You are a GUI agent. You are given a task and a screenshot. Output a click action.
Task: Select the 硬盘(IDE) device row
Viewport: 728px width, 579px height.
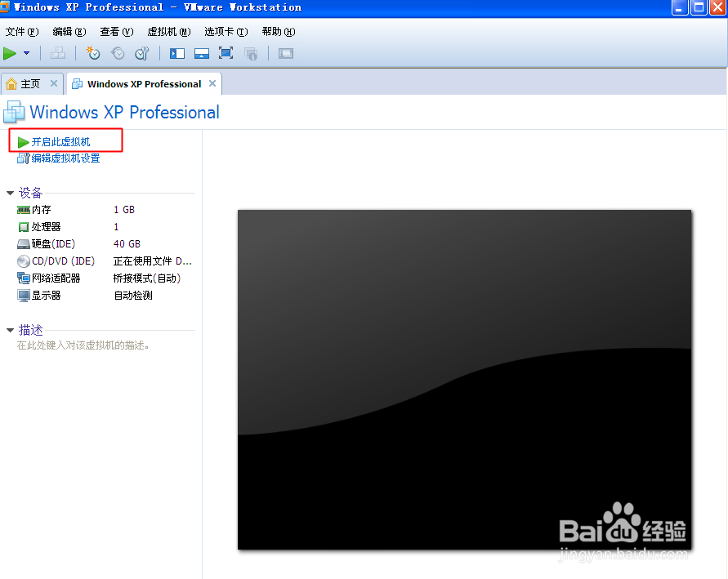click(105, 244)
